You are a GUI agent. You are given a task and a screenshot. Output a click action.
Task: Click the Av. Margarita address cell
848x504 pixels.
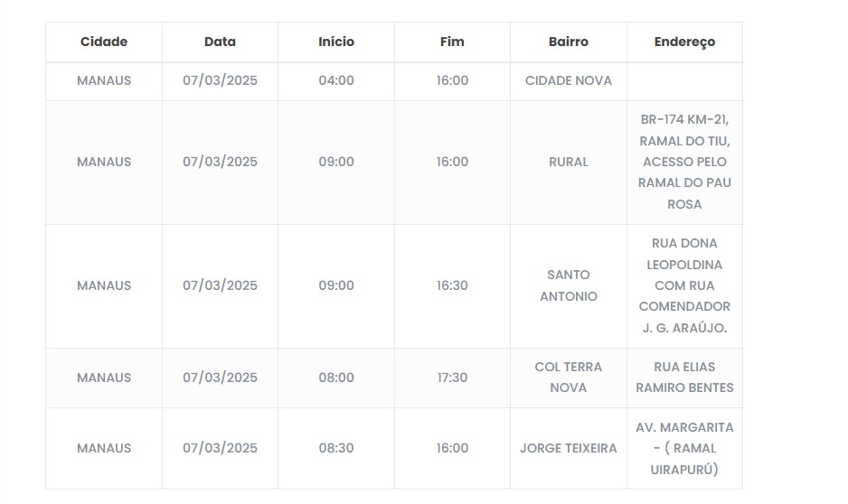tap(684, 448)
